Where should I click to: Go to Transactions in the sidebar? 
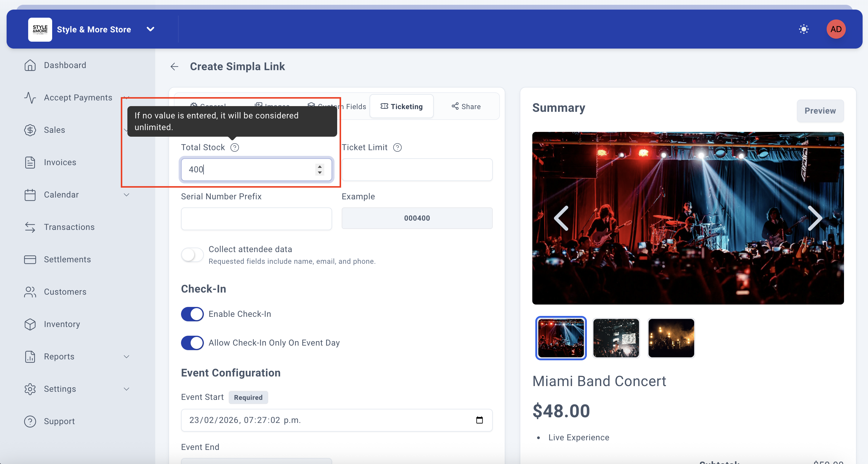(x=69, y=227)
